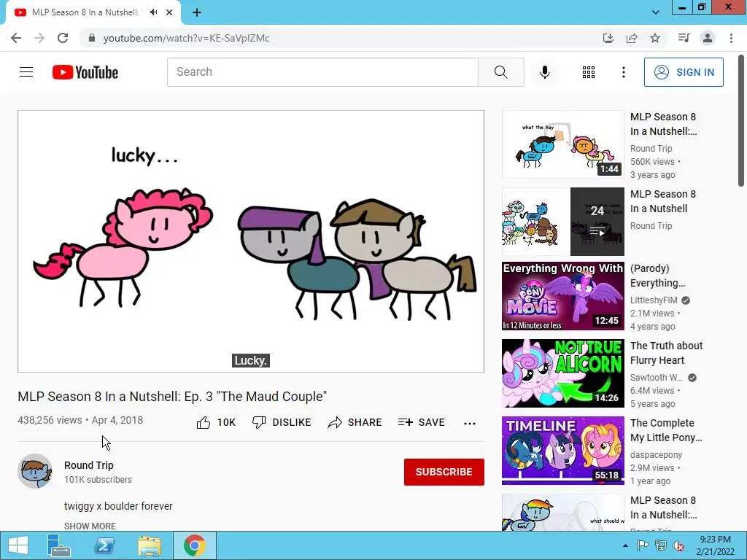
Task: Open the tab search chevron dropdown
Action: (x=656, y=12)
